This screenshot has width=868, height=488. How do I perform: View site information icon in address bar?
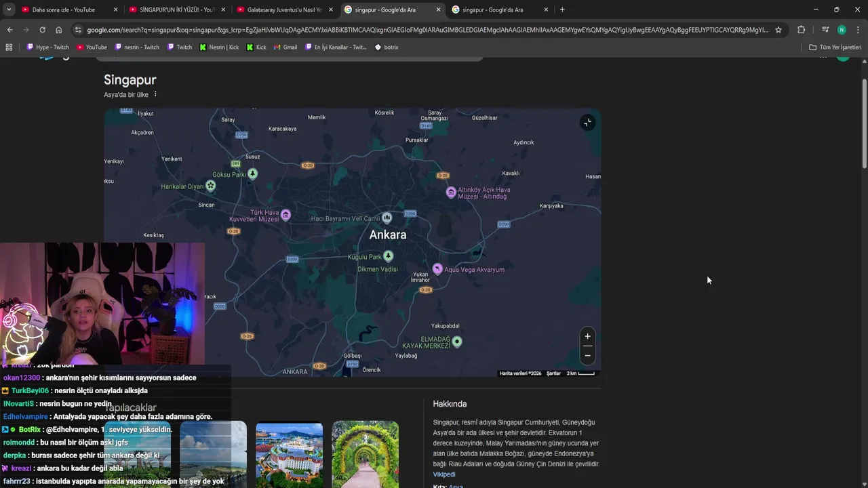[78, 30]
